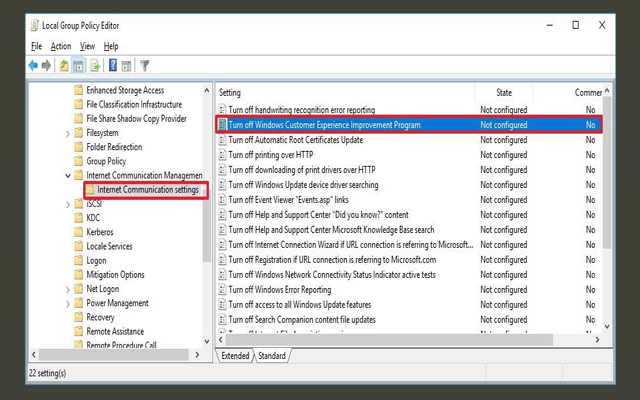Click the Filter funnel toolbar icon
This screenshot has width=640, height=400.
coord(145,66)
